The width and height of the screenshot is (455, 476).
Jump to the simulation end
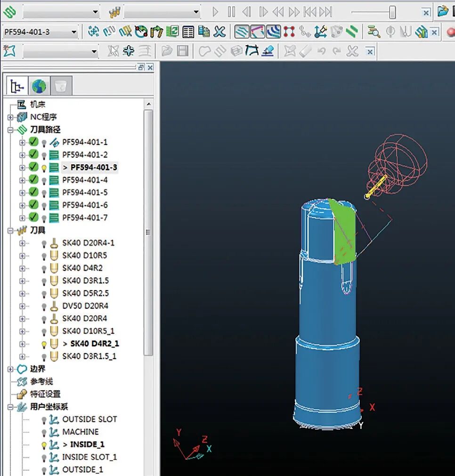coord(326,12)
